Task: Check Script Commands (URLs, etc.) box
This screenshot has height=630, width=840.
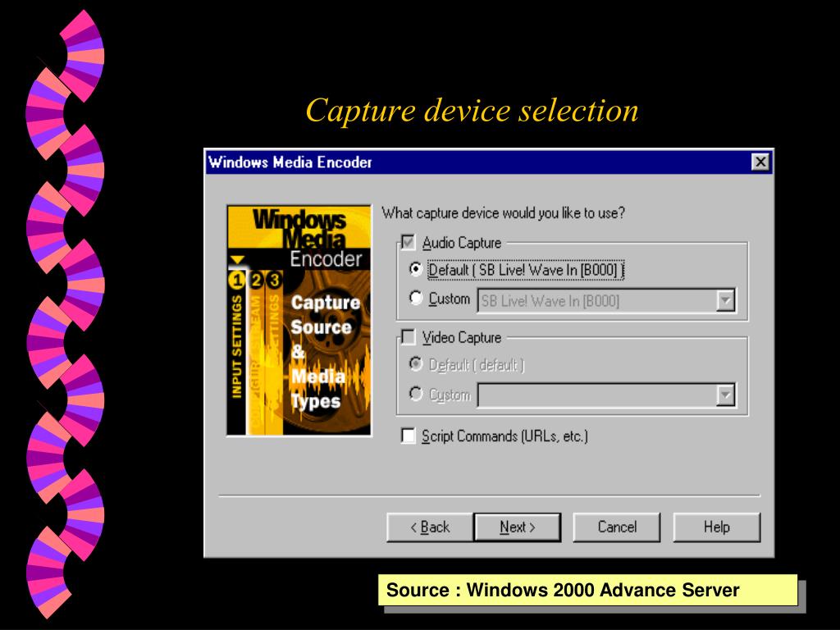Action: click(x=409, y=436)
